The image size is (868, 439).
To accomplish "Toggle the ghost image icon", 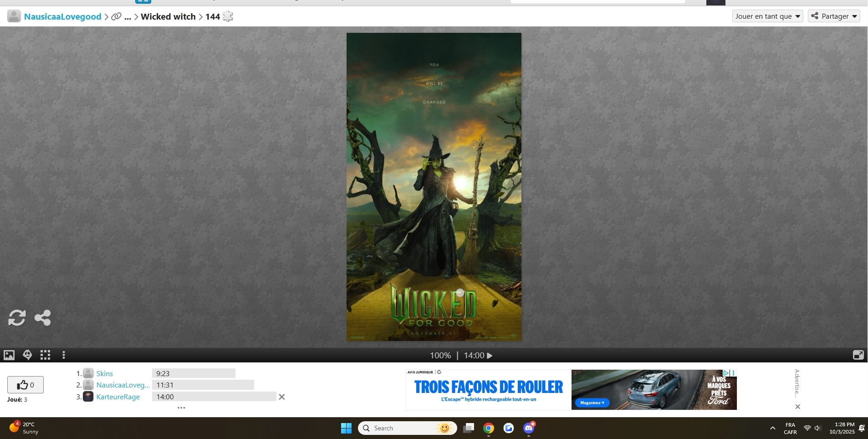I will pos(27,355).
